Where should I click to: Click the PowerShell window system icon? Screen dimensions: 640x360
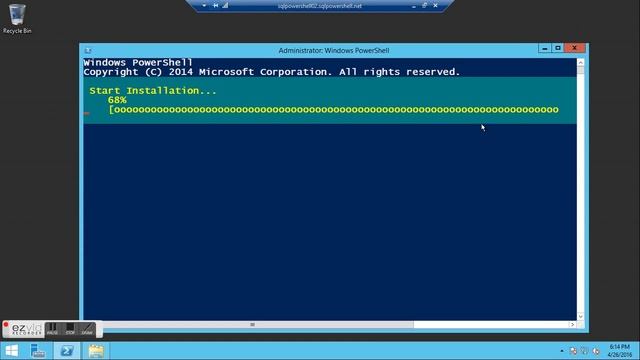(x=88, y=51)
